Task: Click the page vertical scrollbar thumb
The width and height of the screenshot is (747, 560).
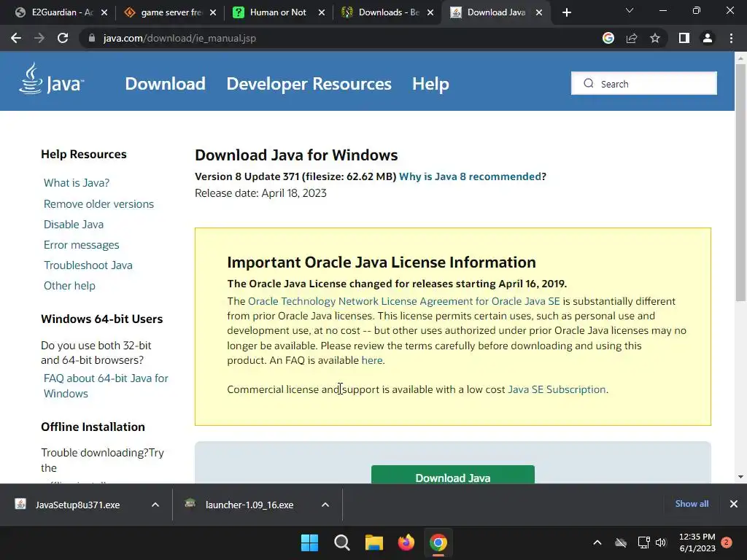Action: [740, 182]
